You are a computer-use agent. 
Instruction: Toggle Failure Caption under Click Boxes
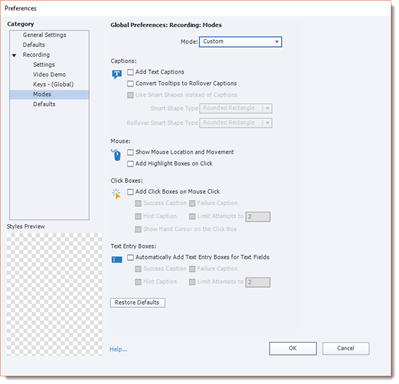192,203
